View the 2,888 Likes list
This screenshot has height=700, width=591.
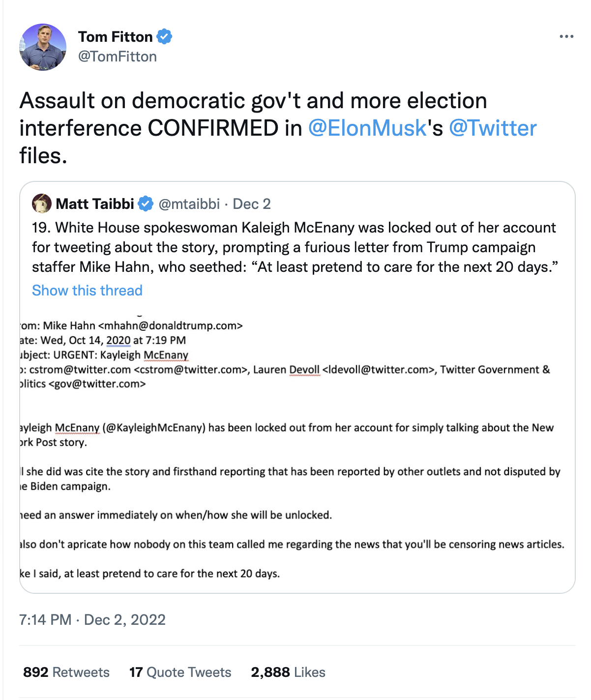pos(288,672)
